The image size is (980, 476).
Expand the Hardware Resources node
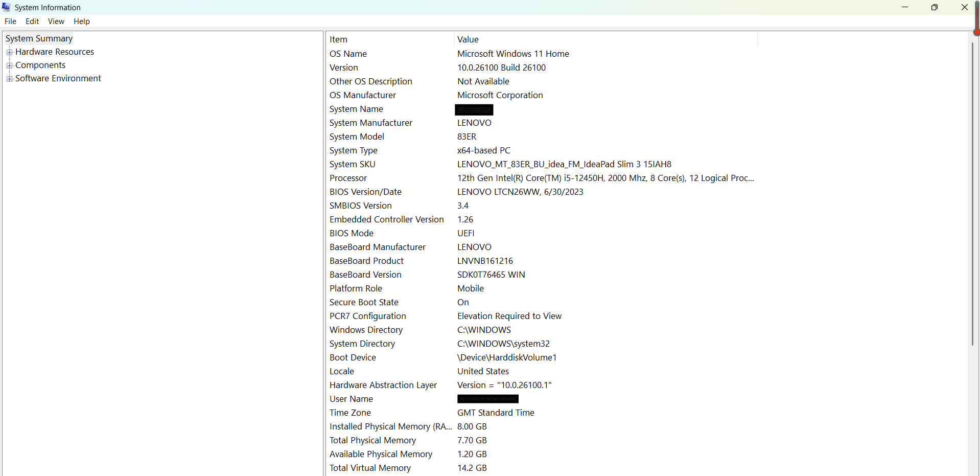[x=9, y=52]
